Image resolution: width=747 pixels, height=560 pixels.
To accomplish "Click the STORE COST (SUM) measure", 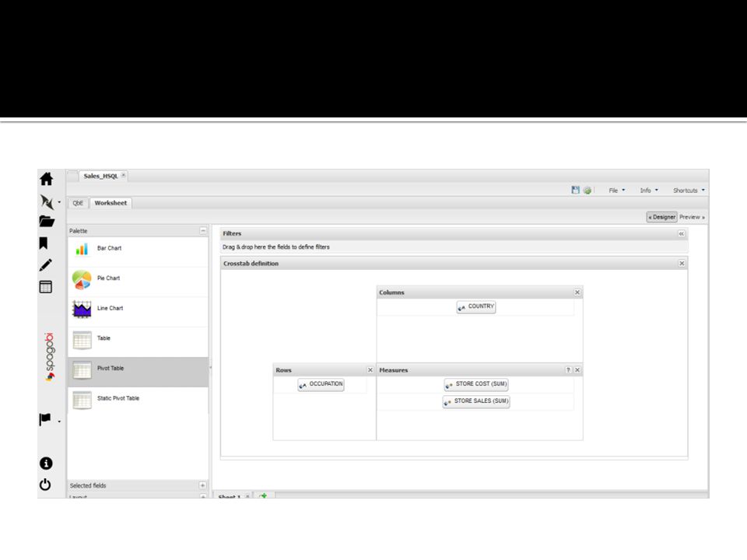I will [476, 384].
